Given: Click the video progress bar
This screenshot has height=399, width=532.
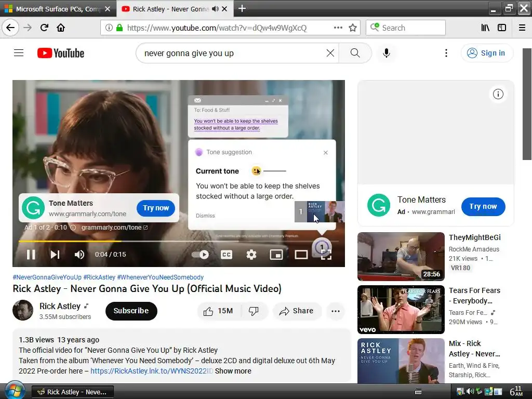Looking at the screenshot, I should (179, 241).
